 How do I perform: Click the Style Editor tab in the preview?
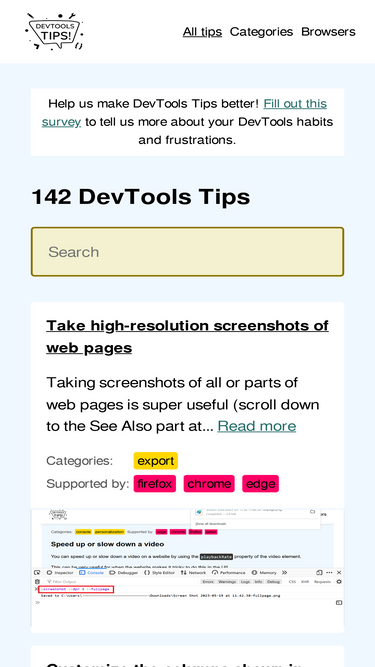tap(160, 573)
